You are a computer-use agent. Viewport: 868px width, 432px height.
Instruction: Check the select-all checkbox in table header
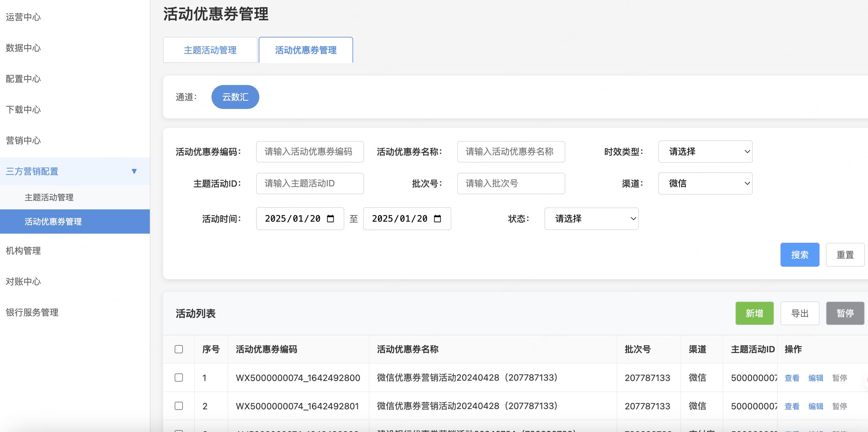pos(178,349)
